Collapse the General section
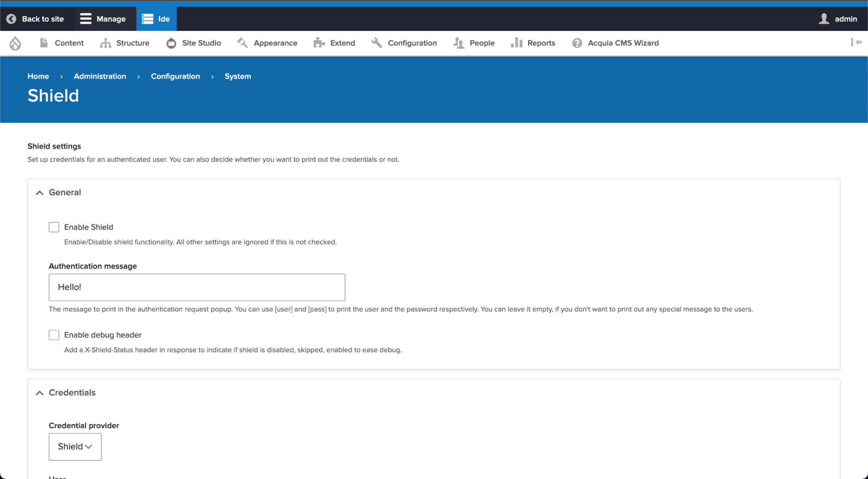868x479 pixels. click(x=40, y=192)
